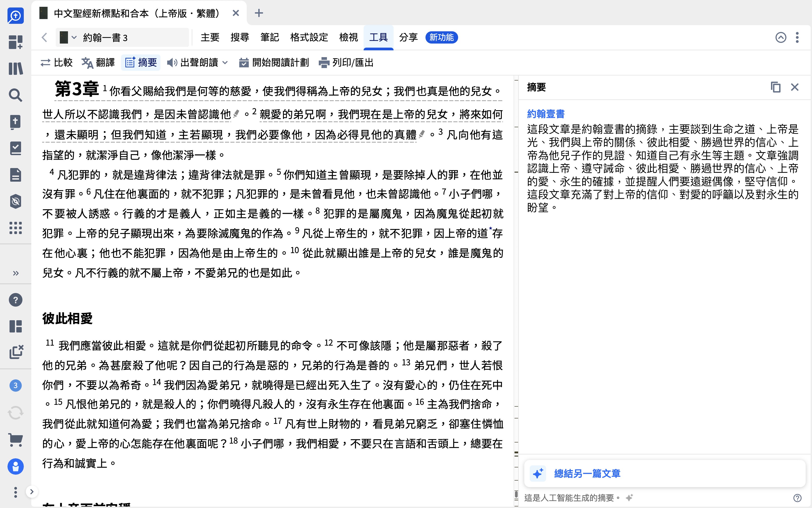Click the shield icon in sidebar

point(15,201)
